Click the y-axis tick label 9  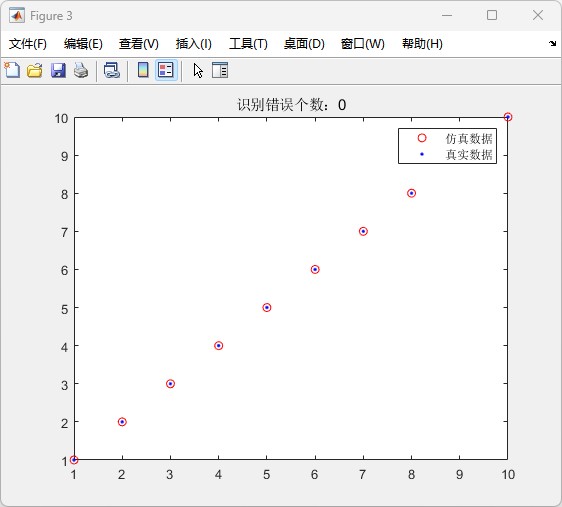tap(65, 156)
